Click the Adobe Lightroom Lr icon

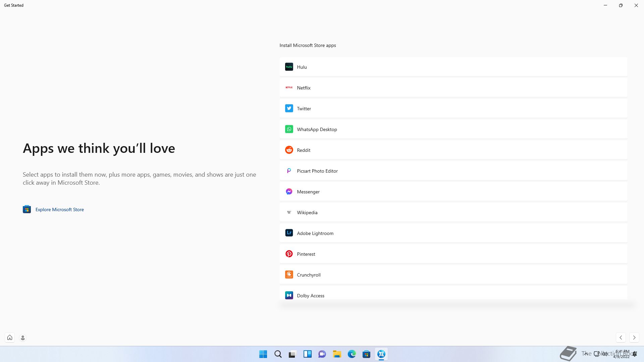pyautogui.click(x=289, y=233)
